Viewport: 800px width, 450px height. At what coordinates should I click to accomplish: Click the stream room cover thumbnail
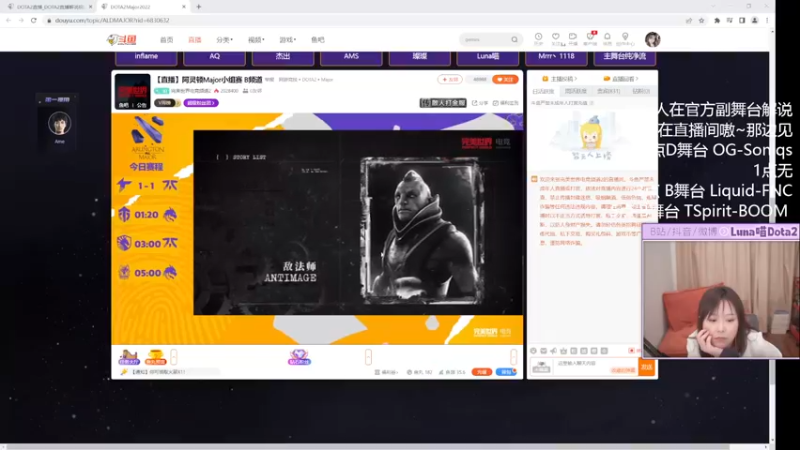[133, 91]
